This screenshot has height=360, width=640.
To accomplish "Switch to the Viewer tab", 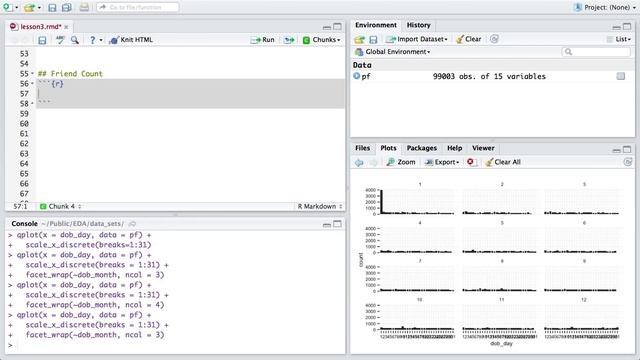I will click(483, 148).
